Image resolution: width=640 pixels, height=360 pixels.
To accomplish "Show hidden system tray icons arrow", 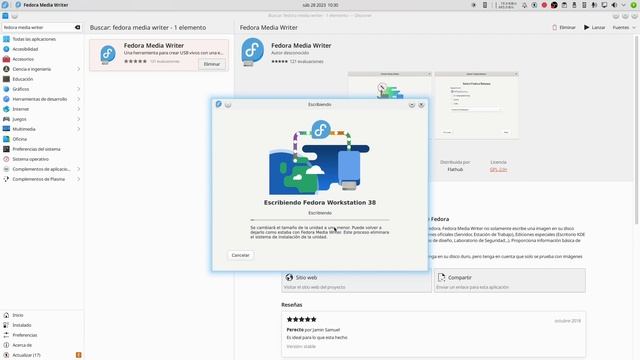I will tap(624, 5).
